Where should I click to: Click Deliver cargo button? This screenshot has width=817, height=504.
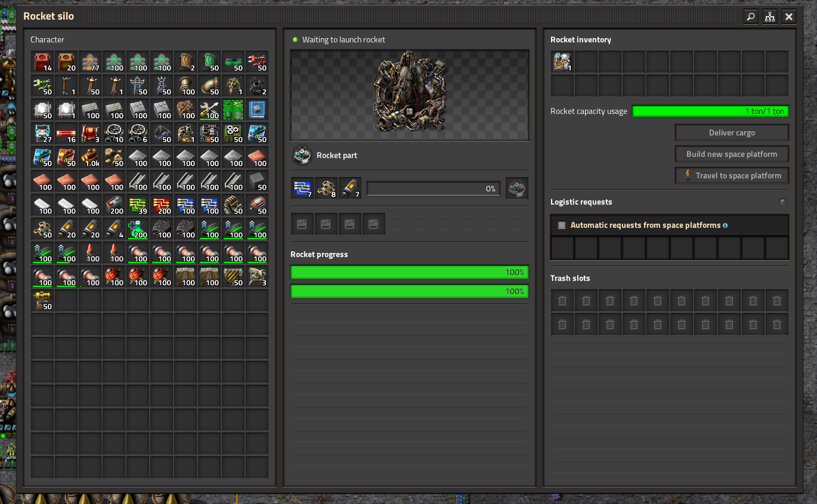[x=732, y=132]
